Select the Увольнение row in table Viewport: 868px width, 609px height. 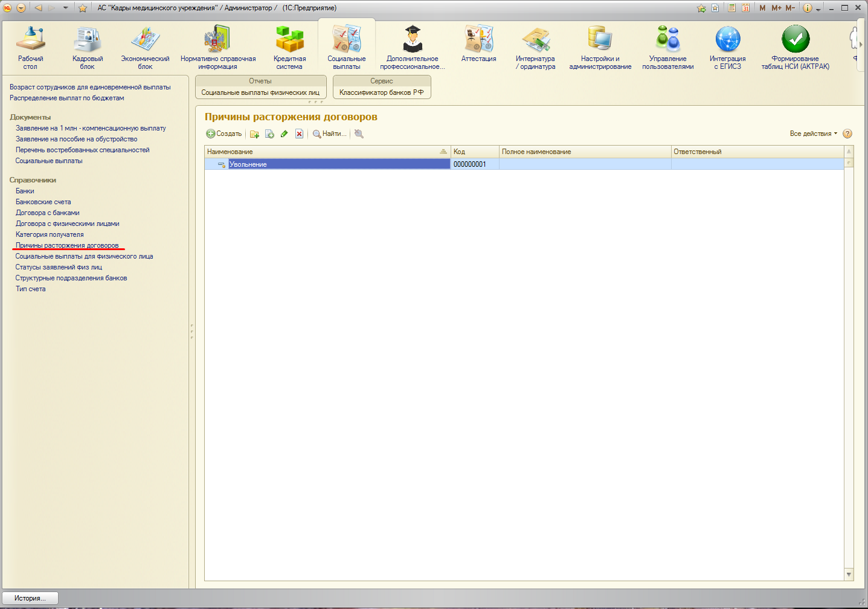(x=338, y=164)
